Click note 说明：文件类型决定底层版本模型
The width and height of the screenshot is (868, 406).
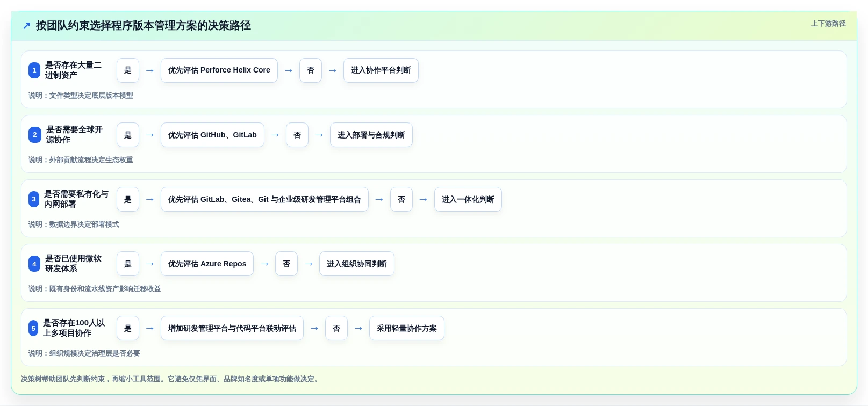pos(81,96)
